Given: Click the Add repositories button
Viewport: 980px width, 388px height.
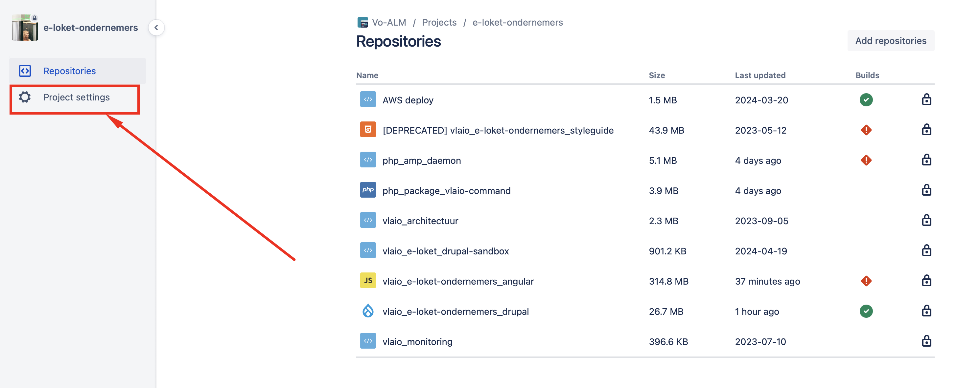Looking at the screenshot, I should click(890, 41).
